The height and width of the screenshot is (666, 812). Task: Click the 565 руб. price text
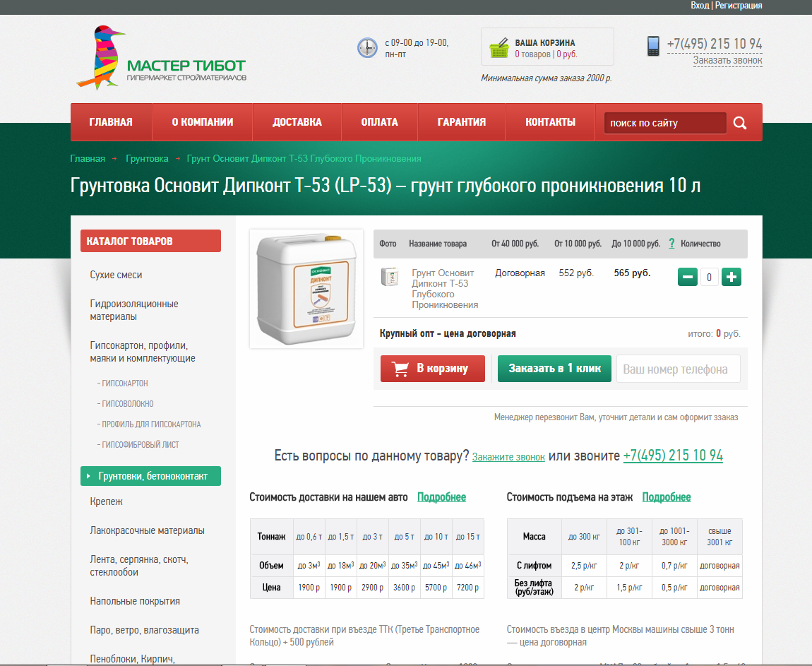(x=633, y=273)
